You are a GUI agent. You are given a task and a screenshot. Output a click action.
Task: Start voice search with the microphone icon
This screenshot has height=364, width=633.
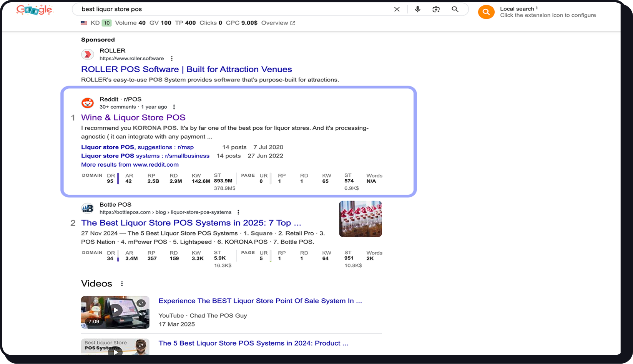(417, 9)
